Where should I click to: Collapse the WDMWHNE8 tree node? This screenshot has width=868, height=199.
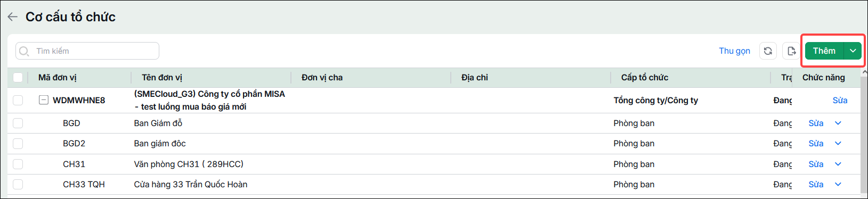click(x=44, y=100)
